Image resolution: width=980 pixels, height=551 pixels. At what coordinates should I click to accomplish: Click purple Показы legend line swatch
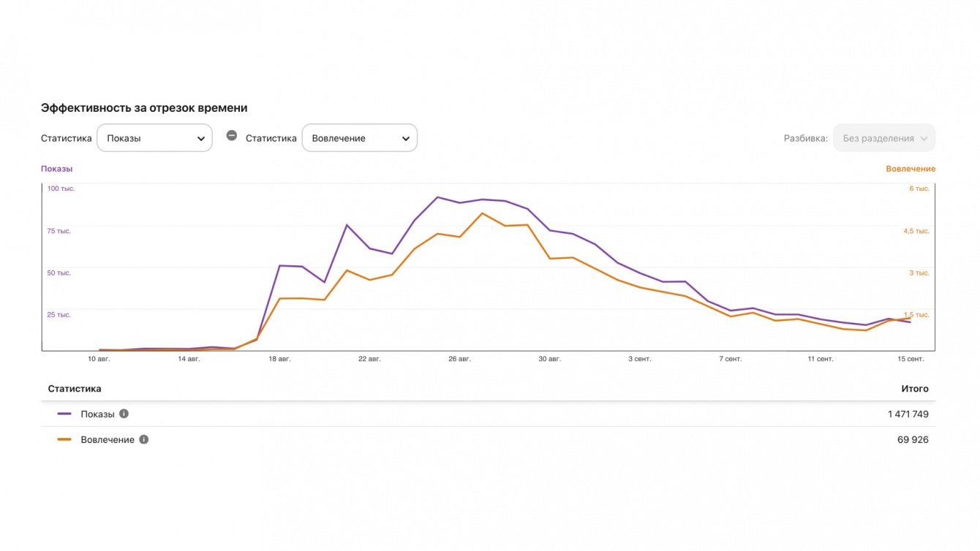click(x=64, y=414)
